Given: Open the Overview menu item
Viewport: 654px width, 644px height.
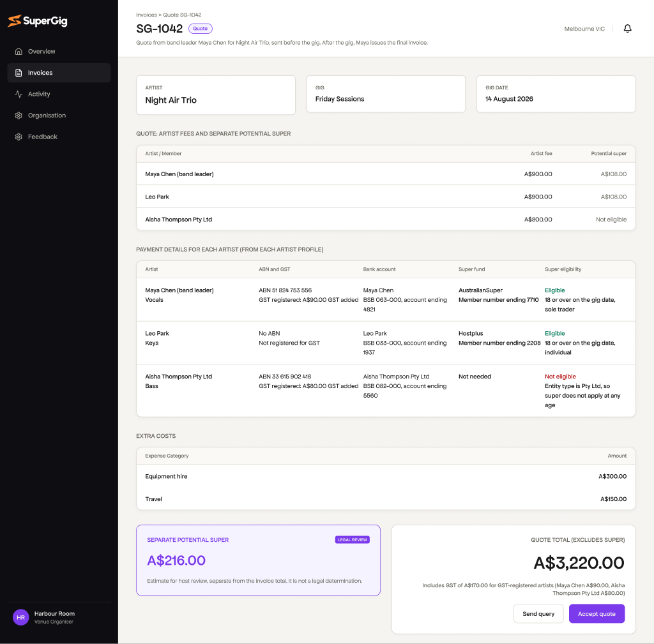Looking at the screenshot, I should click(59, 51).
